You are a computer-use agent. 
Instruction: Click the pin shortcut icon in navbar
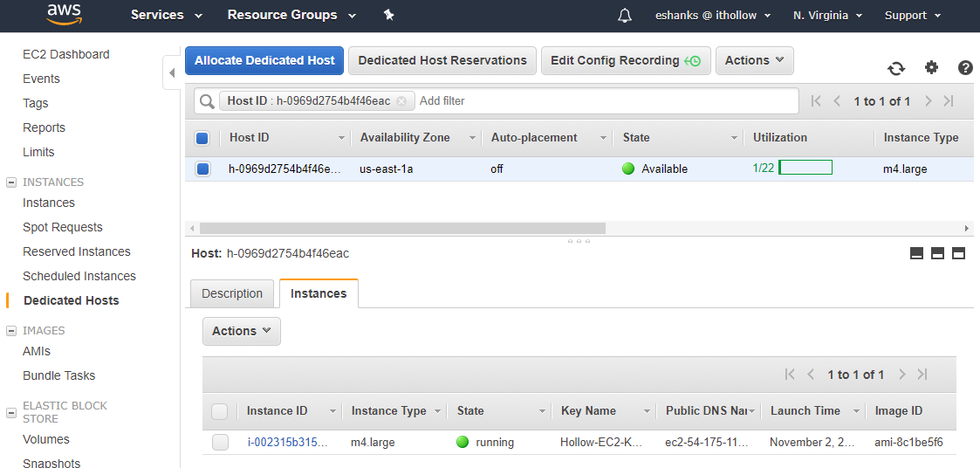[x=389, y=16]
